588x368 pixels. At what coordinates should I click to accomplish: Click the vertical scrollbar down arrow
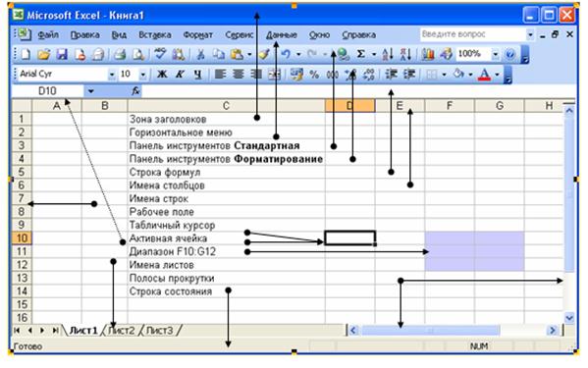click(569, 318)
